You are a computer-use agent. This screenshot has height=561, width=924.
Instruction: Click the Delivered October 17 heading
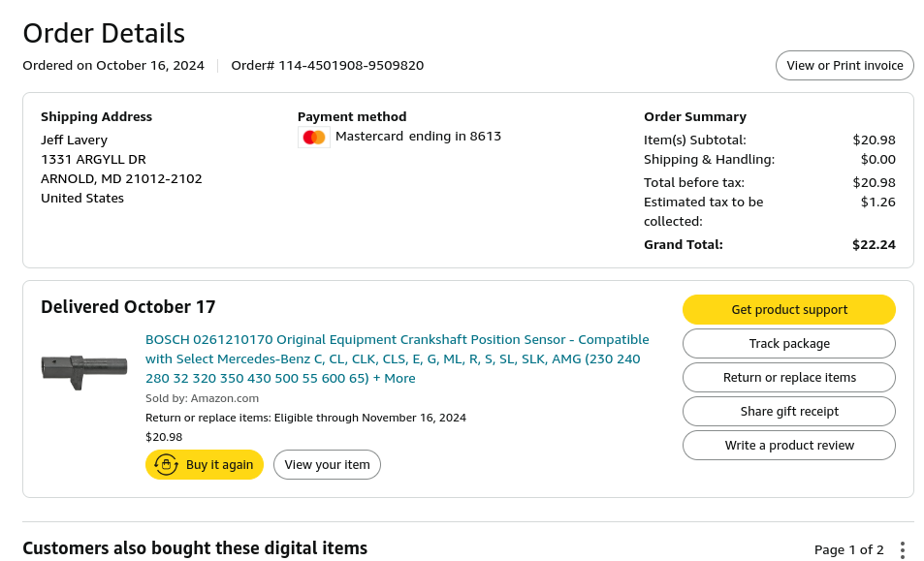128,307
